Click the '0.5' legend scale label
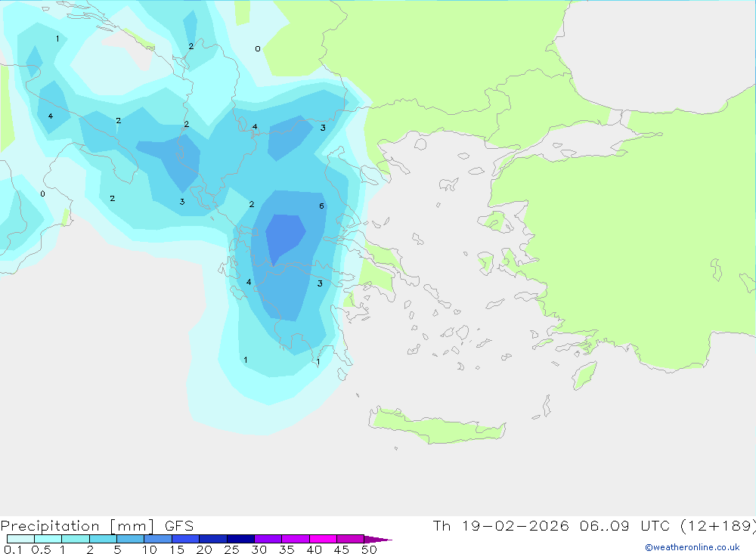The image size is (756, 554). [x=41, y=549]
